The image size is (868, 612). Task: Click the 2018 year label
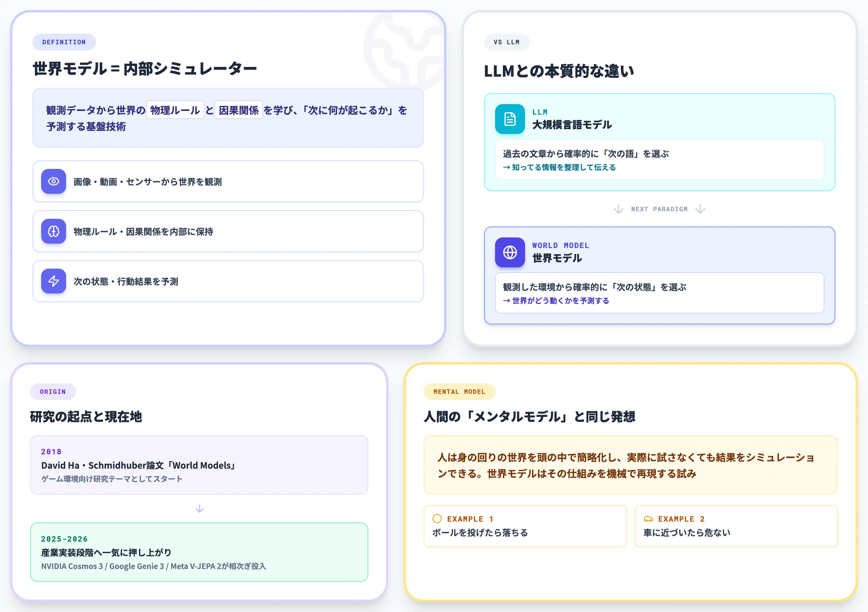(x=51, y=452)
